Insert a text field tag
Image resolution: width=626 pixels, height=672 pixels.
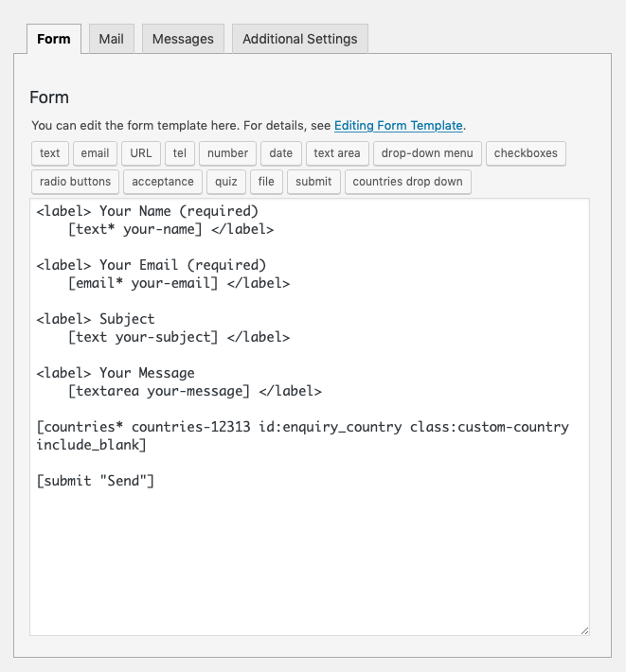(50, 153)
